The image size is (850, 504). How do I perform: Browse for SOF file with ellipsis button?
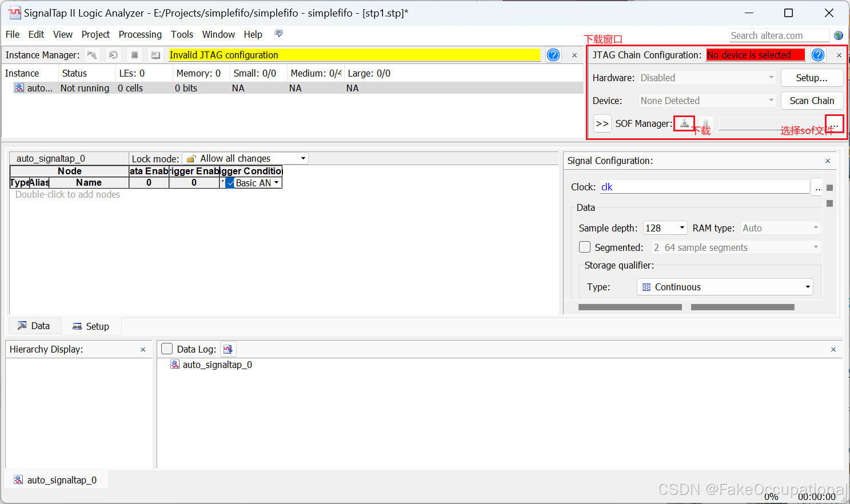click(x=835, y=123)
